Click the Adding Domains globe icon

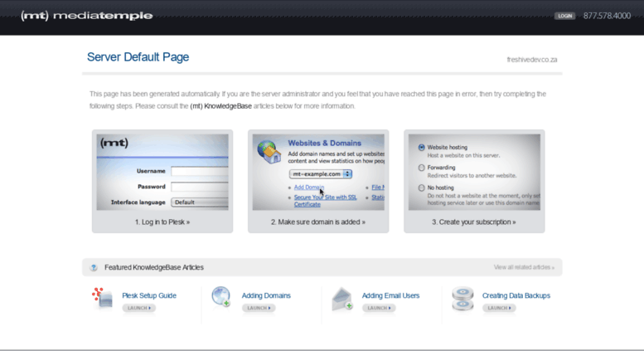(x=221, y=297)
